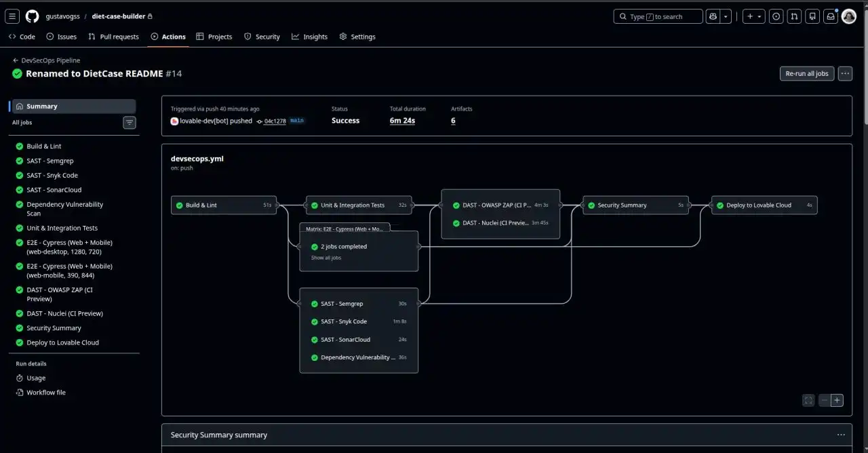This screenshot has height=453, width=868.
Task: Click Re-run all jobs button
Action: tap(807, 73)
